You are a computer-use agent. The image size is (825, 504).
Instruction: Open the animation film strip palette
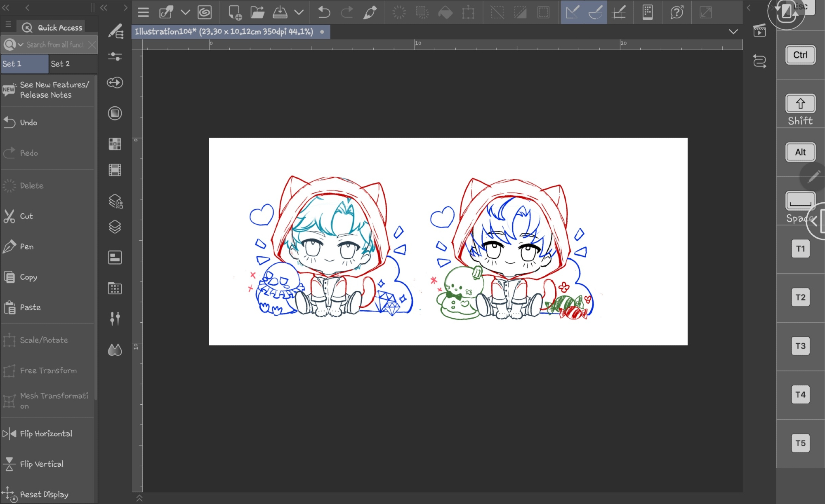tap(115, 170)
